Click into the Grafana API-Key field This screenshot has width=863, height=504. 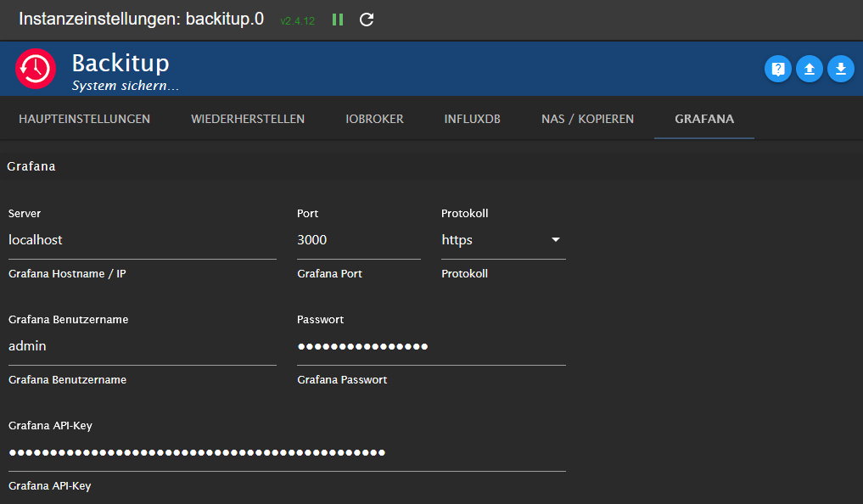(x=287, y=452)
